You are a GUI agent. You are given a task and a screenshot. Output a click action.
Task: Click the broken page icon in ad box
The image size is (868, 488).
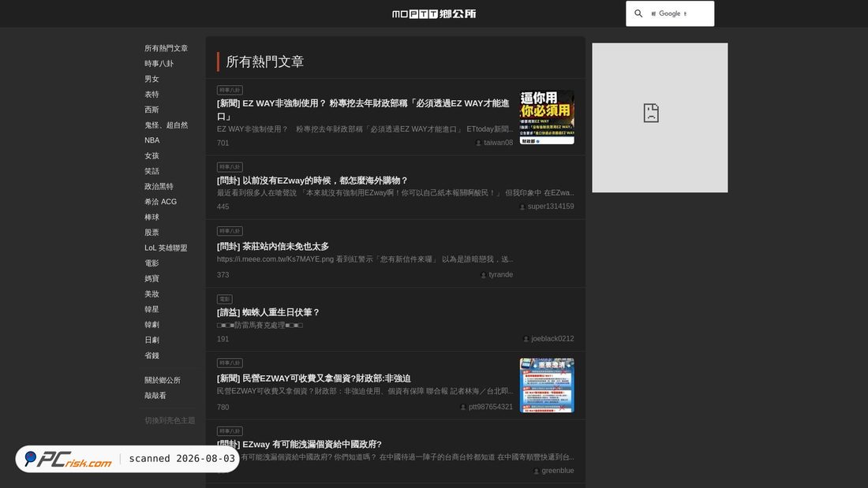651,113
